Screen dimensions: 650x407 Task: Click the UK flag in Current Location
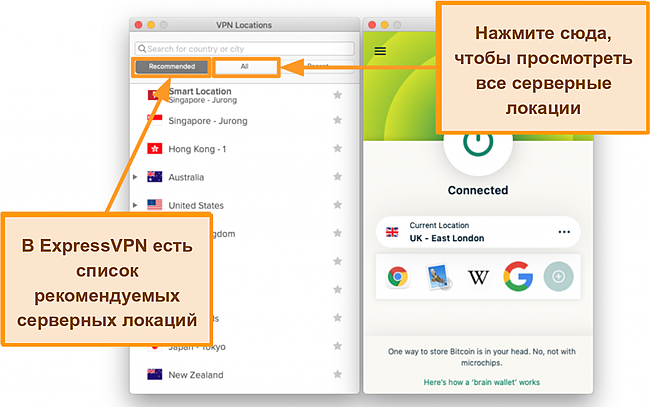tap(392, 232)
